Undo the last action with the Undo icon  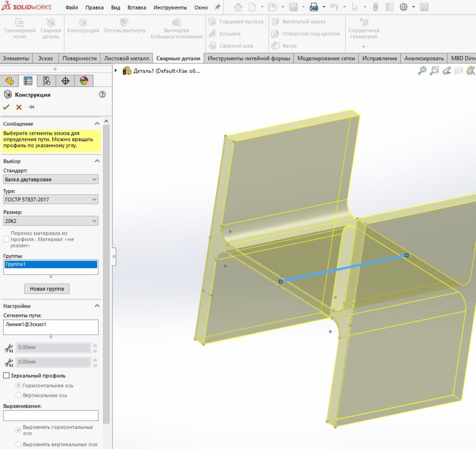point(334,7)
